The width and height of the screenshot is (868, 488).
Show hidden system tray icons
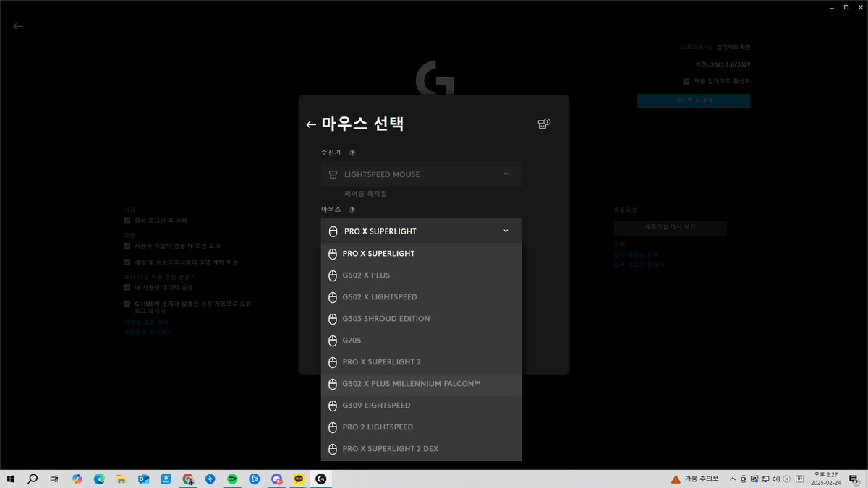click(x=733, y=479)
